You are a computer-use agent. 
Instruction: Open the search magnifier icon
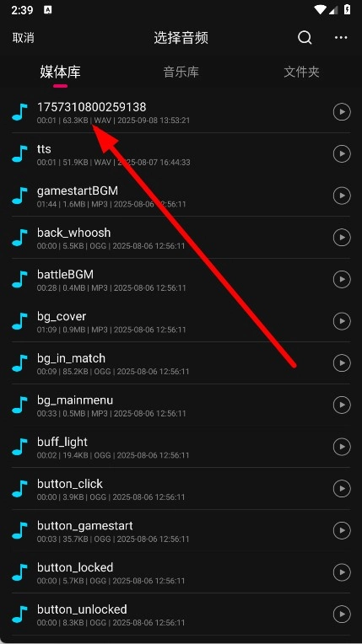305,38
